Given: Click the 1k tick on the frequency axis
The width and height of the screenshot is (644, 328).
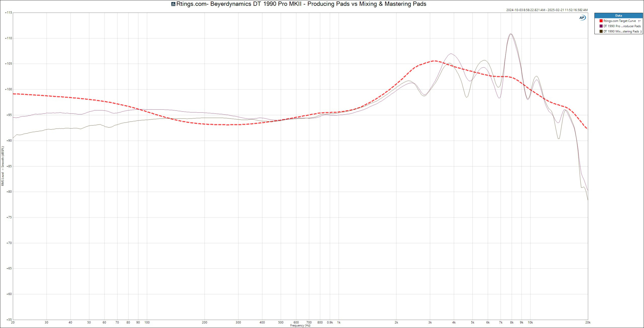Looking at the screenshot, I should [x=338, y=322].
